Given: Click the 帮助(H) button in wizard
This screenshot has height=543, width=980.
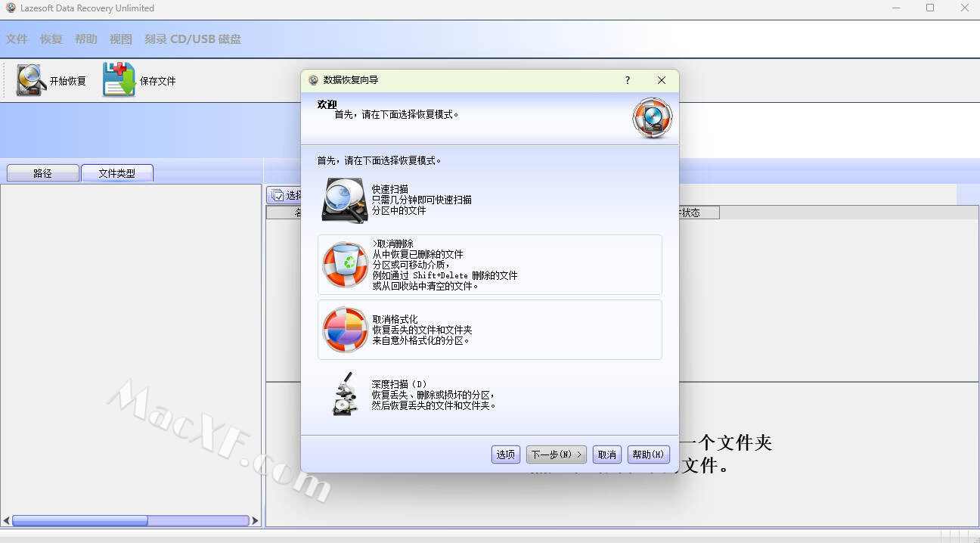Looking at the screenshot, I should [x=648, y=455].
